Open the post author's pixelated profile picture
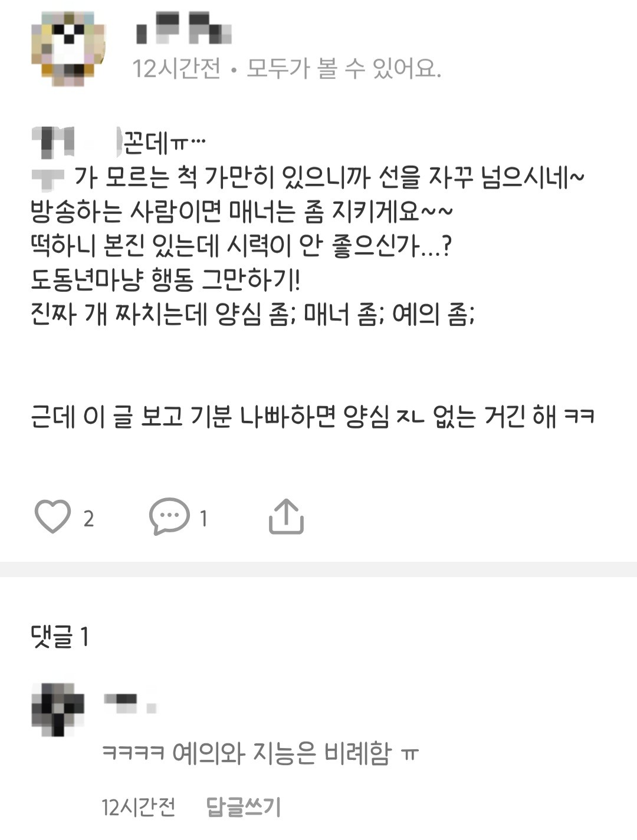The width and height of the screenshot is (637, 840). click(68, 48)
